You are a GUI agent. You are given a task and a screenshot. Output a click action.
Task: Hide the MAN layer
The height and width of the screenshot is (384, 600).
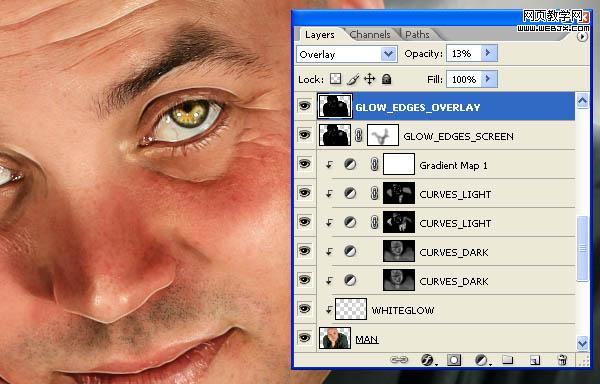(305, 338)
